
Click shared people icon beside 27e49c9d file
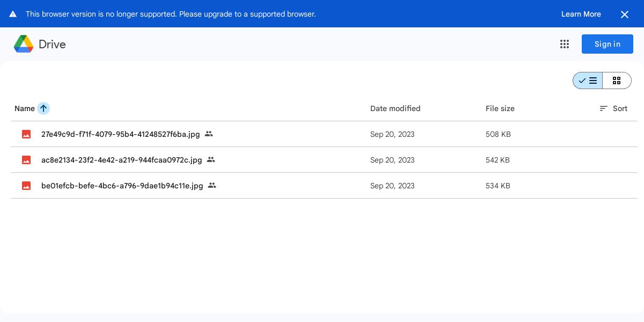click(209, 134)
